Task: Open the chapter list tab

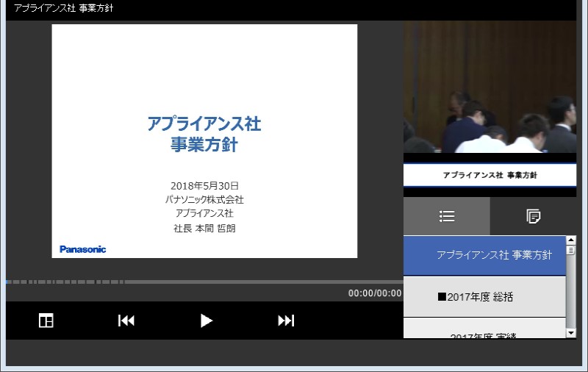Action: [447, 216]
